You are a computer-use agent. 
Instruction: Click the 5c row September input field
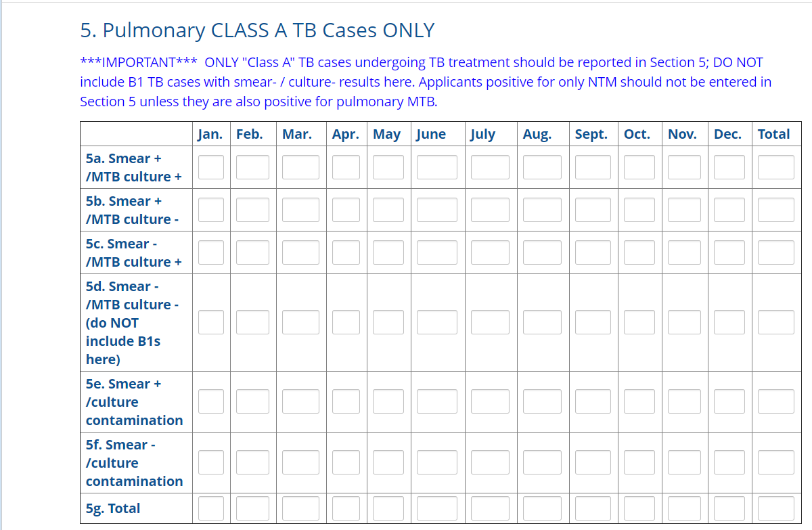(593, 252)
